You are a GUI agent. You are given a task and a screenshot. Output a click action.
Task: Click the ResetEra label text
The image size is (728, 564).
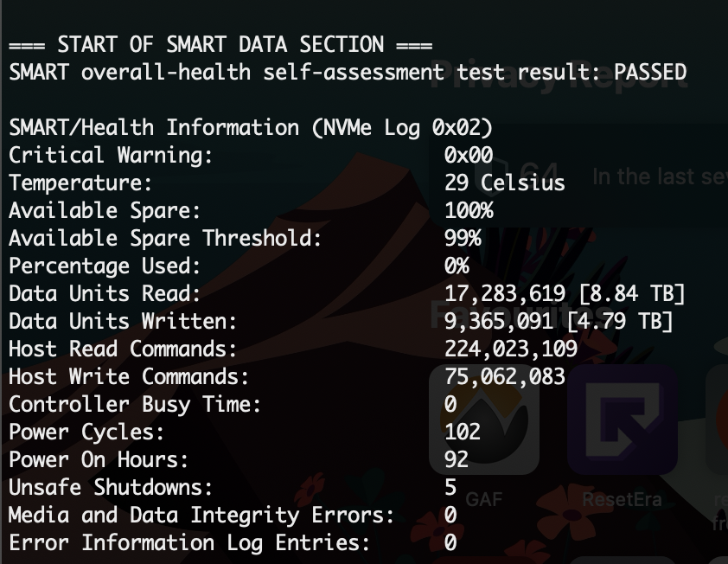click(623, 499)
